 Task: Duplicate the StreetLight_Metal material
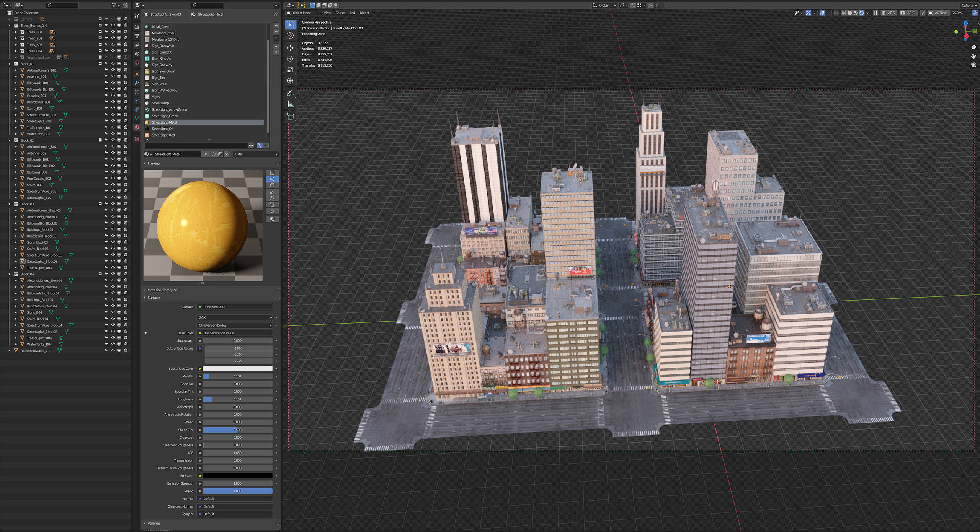(220, 154)
